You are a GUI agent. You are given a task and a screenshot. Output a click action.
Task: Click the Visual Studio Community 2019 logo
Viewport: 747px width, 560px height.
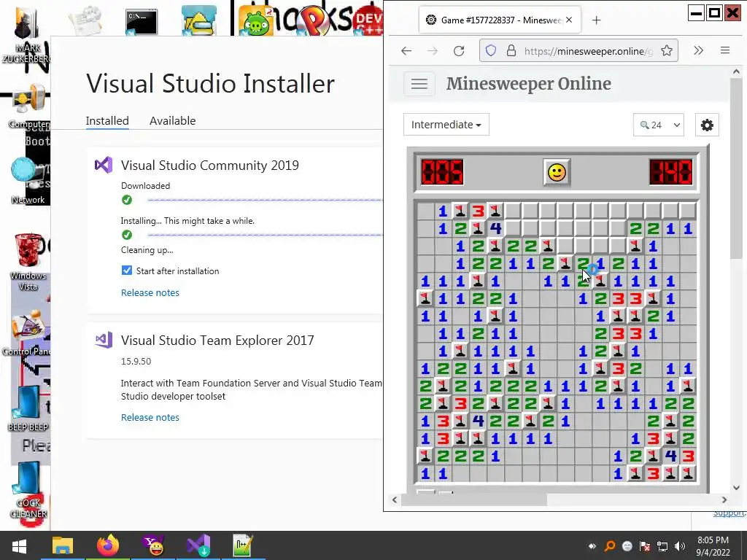tap(104, 166)
